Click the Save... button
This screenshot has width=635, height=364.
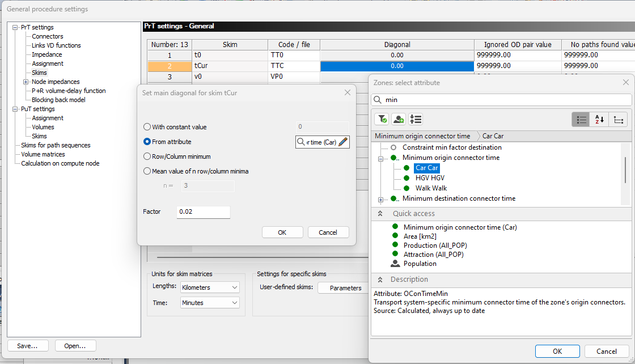[x=28, y=346]
